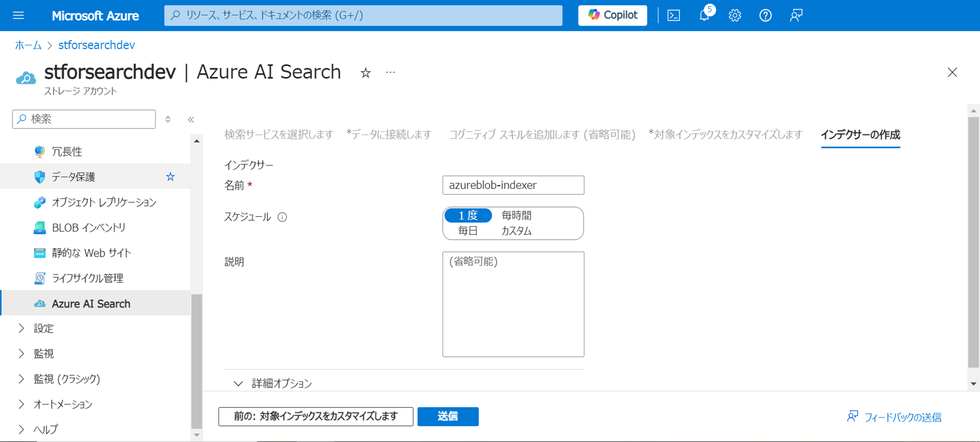Image resolution: width=980 pixels, height=442 pixels.
Task: Open the notifications bell
Action: tap(704, 15)
